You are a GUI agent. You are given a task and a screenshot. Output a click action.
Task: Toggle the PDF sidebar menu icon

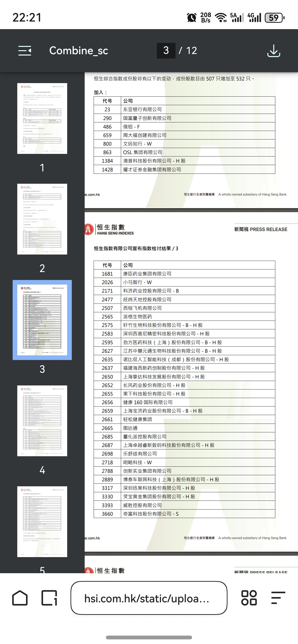click(25, 51)
